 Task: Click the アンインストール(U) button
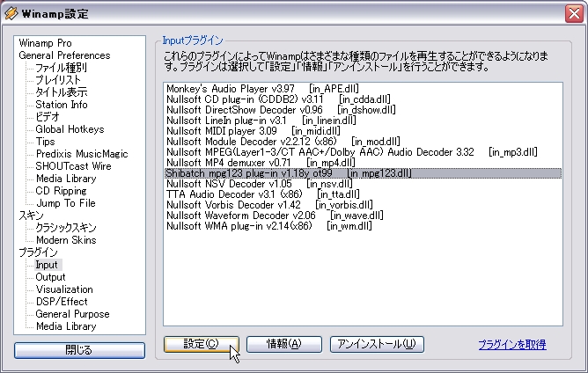377,344
